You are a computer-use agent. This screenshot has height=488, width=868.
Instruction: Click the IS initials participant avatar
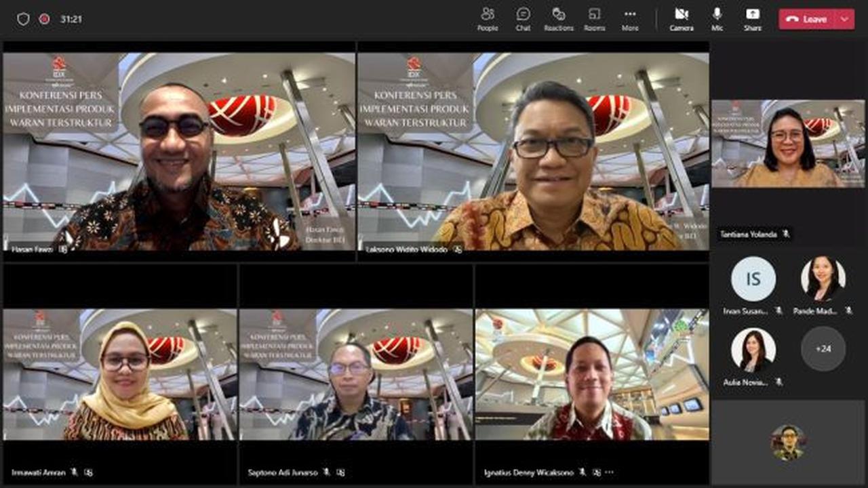click(753, 279)
